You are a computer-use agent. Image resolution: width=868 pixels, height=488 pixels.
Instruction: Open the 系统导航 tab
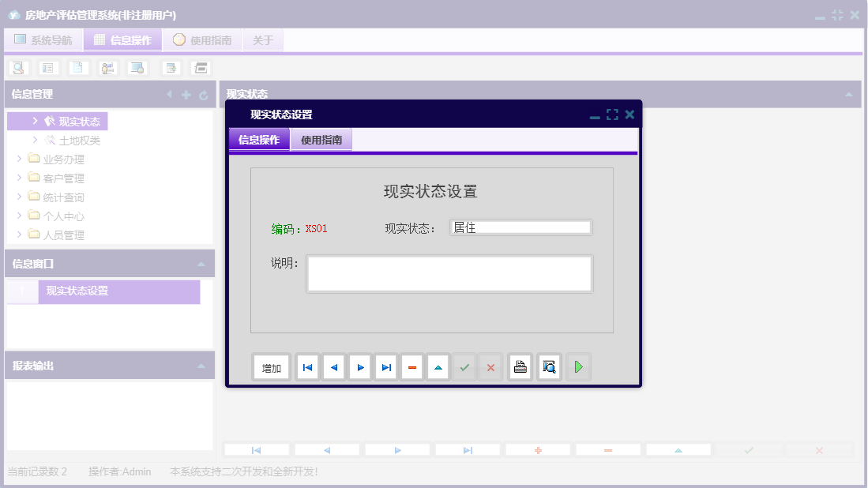click(x=47, y=39)
